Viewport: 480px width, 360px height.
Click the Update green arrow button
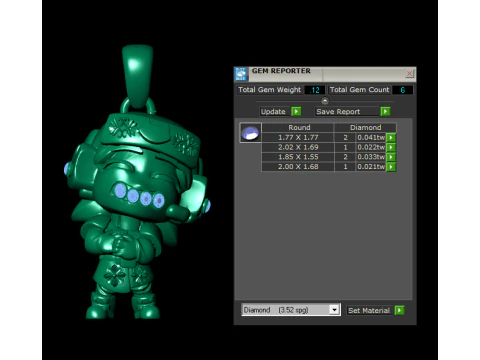(296, 111)
